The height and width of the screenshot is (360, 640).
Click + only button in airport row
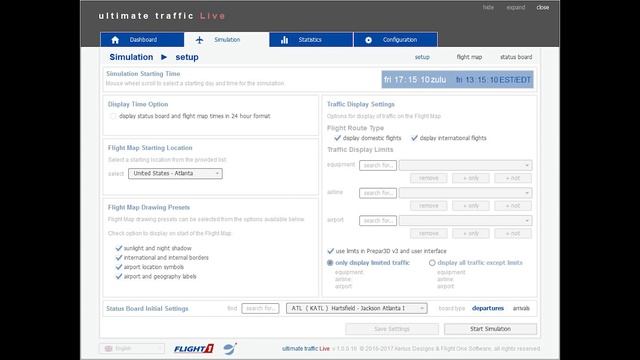(x=471, y=233)
